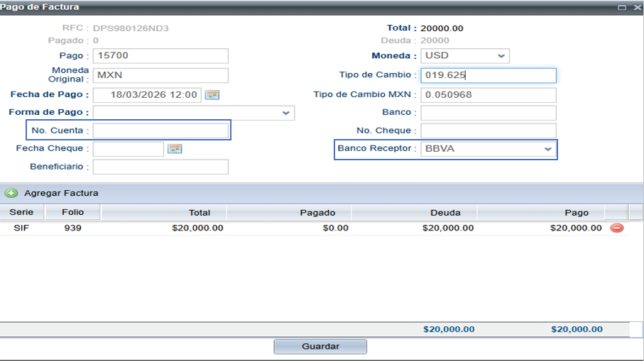Viewport: 644px width, 361px height.
Task: Sort by the Folio column header
Action: click(72, 212)
